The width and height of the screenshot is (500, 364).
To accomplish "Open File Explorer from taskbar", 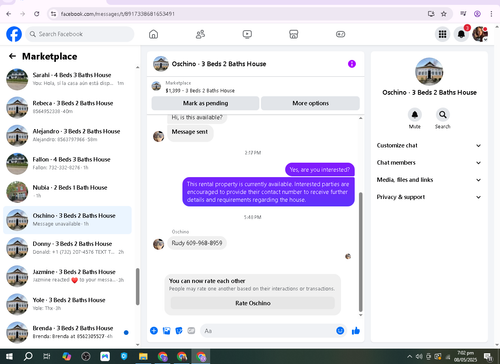I will (x=143, y=356).
